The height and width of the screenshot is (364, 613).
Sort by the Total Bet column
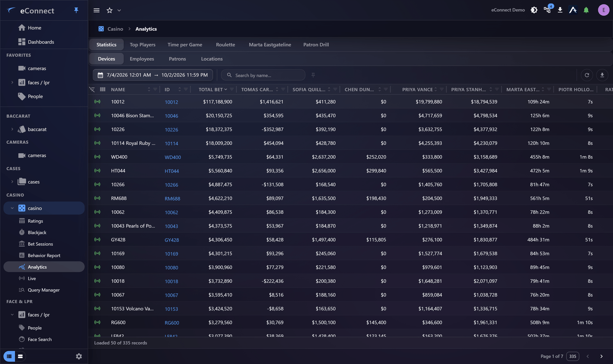tap(213, 89)
